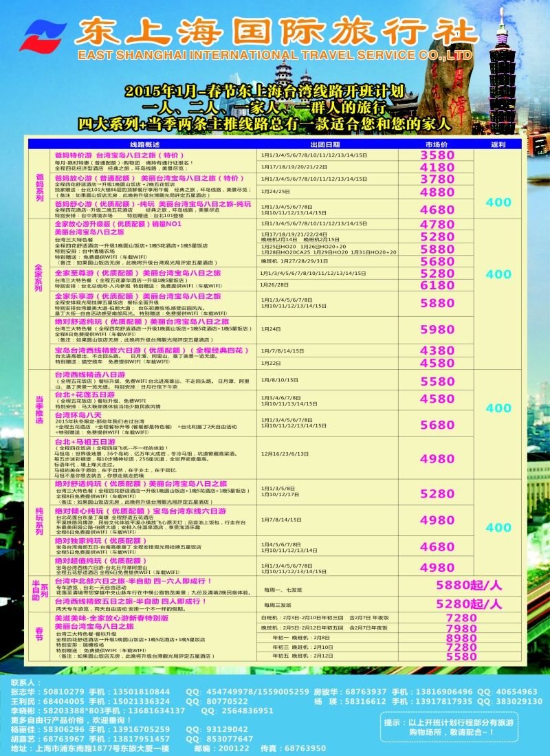Open the 全家乐享游（优质配额）route title
The image size is (550, 756).
(137, 296)
